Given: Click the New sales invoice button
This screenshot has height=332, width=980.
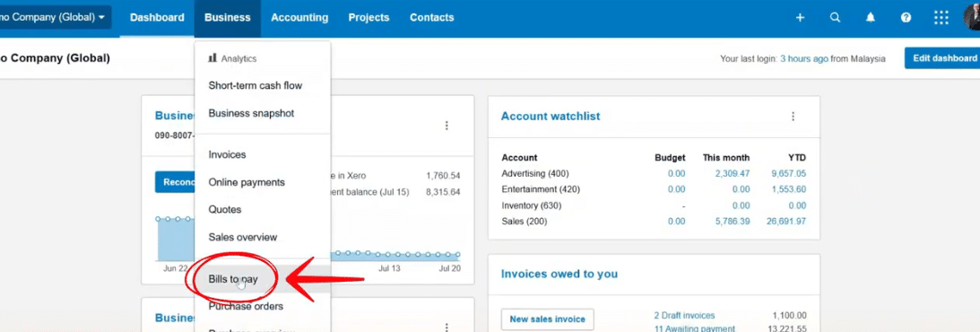Looking at the screenshot, I should (547, 319).
